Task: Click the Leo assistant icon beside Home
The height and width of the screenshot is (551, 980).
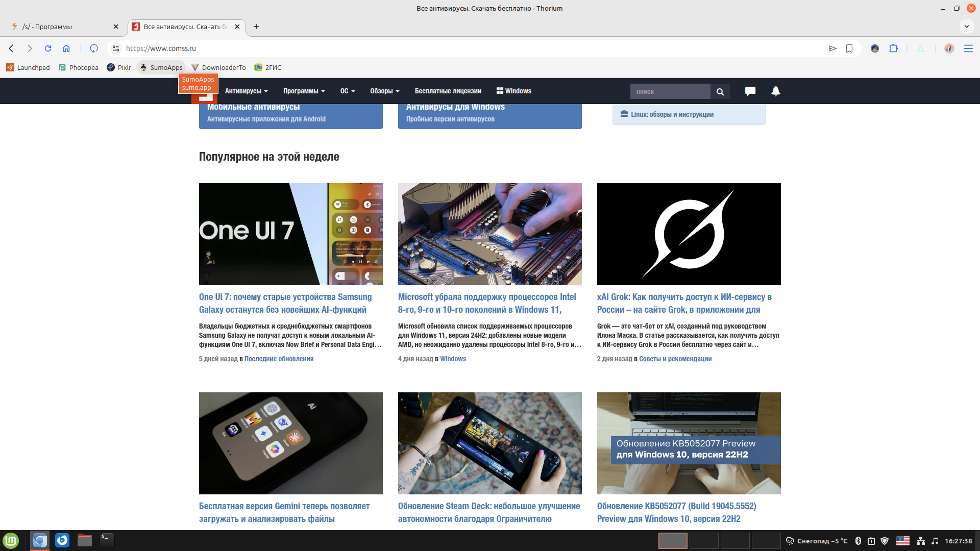Action: pyautogui.click(x=94, y=48)
